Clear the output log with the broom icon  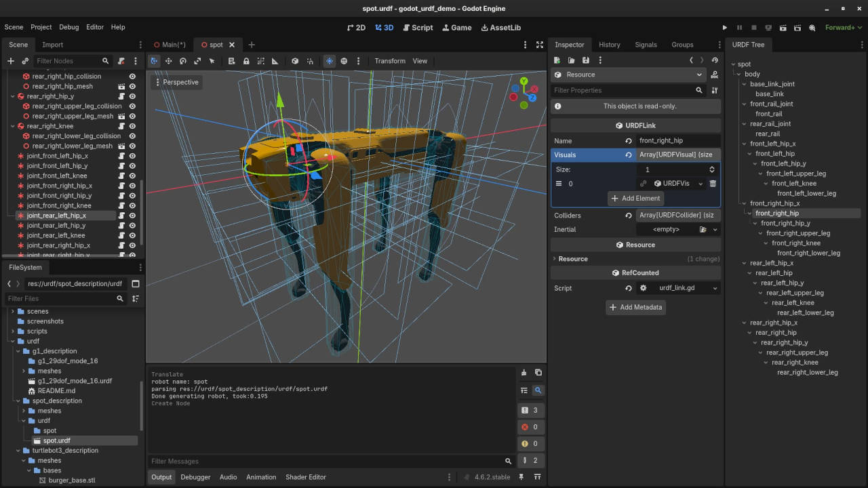click(524, 373)
